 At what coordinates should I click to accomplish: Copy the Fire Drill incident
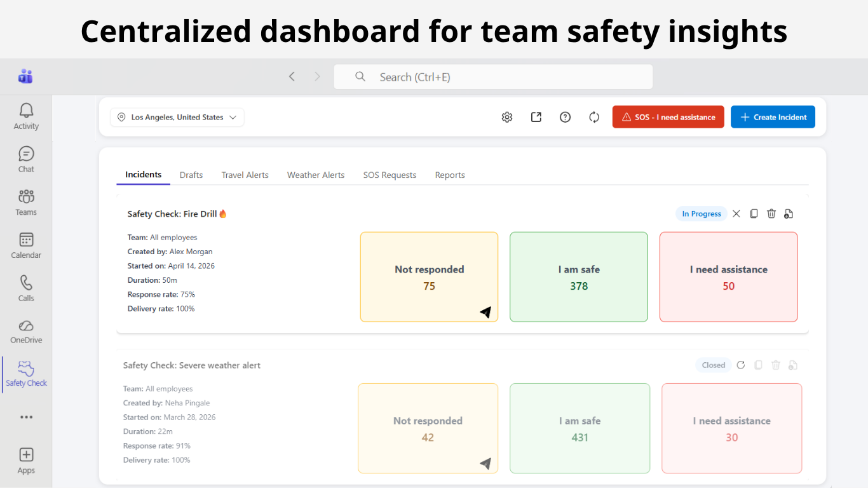[x=754, y=213]
